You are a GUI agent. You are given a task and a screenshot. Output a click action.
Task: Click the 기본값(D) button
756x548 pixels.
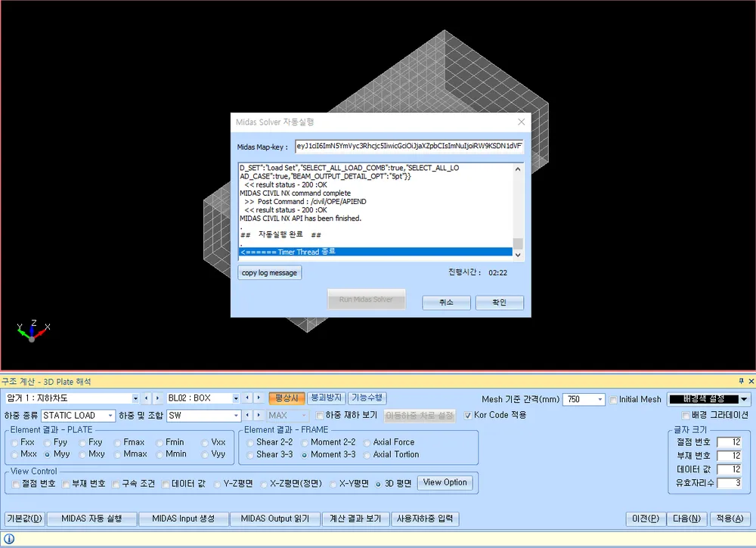tap(25, 519)
